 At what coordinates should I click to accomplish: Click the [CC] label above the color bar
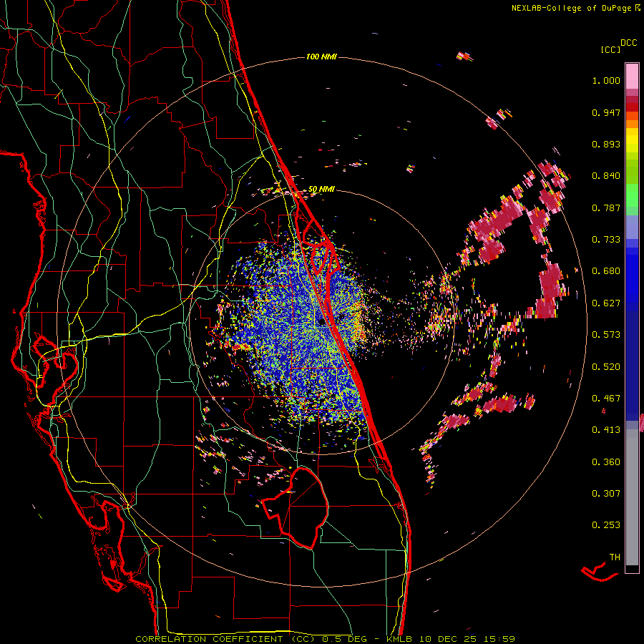tap(611, 49)
